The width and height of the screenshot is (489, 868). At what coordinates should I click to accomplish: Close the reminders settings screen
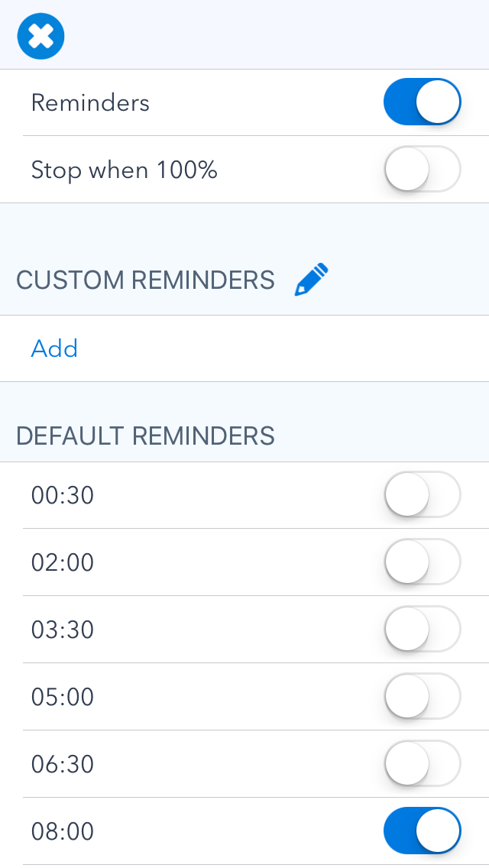click(x=40, y=36)
